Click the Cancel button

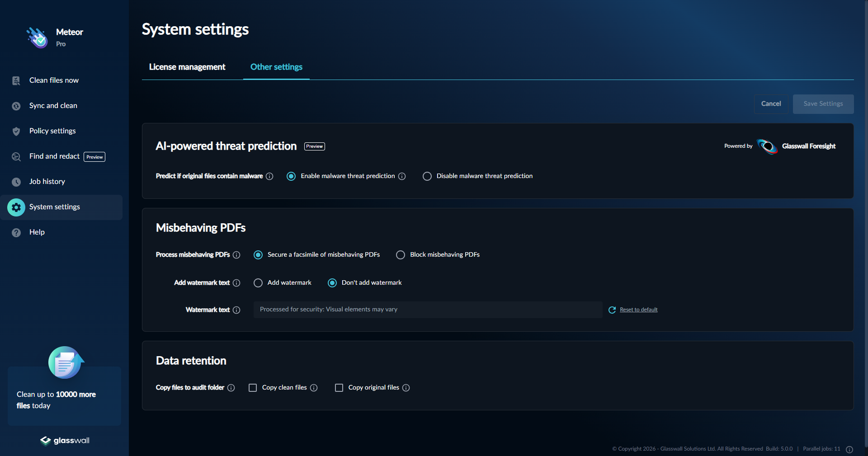click(771, 103)
